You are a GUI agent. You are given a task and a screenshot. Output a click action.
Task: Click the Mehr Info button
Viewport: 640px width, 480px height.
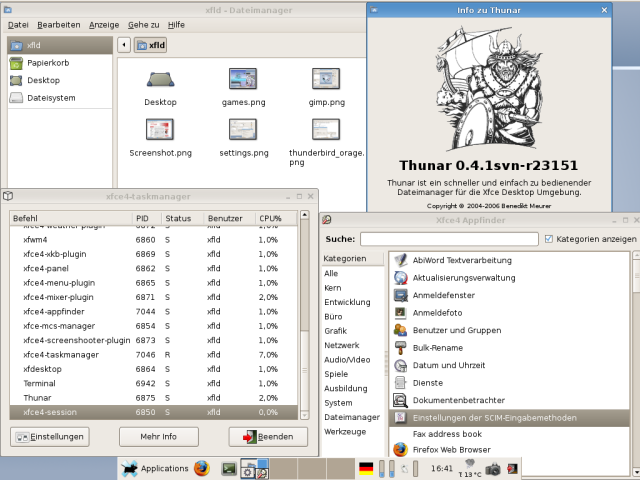pyautogui.click(x=159, y=437)
